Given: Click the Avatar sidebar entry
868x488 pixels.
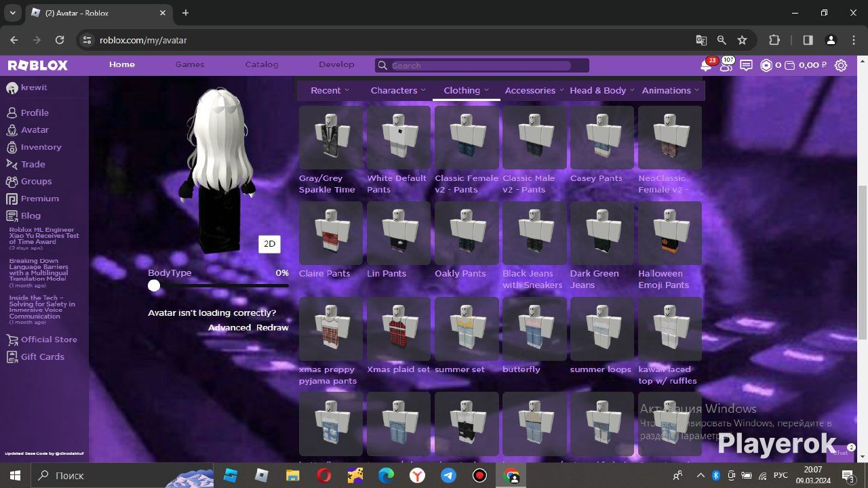Looking at the screenshot, I should [35, 129].
